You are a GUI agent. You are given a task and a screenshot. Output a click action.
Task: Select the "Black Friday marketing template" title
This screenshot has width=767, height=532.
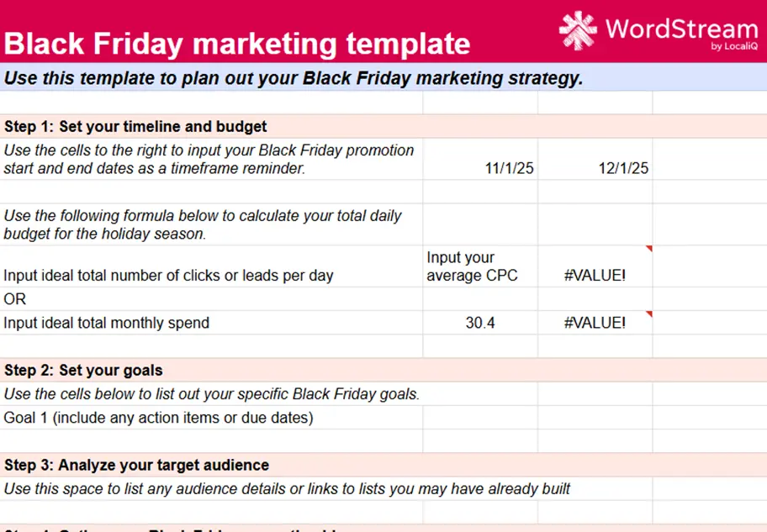[x=238, y=42]
